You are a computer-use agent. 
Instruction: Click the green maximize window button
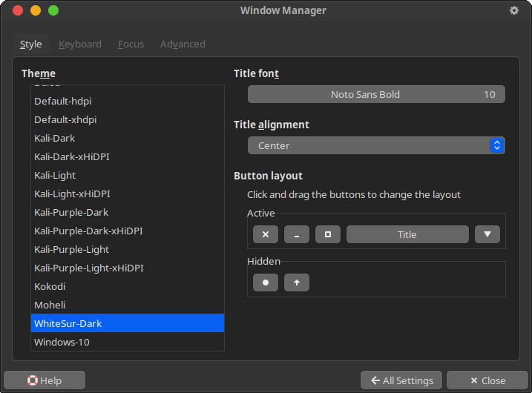click(x=53, y=10)
